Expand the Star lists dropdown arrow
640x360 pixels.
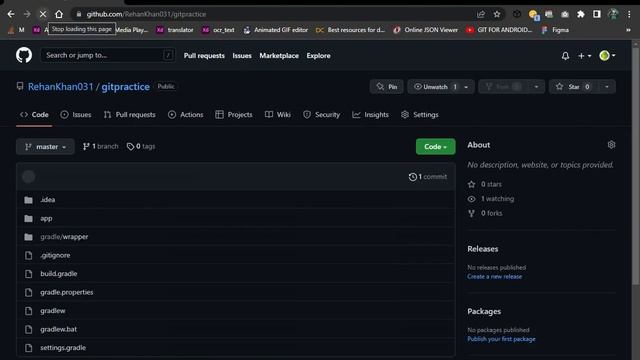(607, 87)
